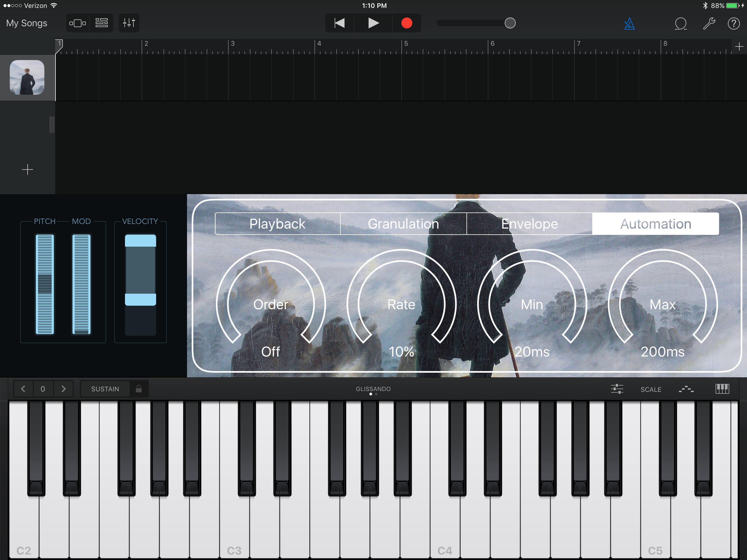Open keyboard track controls sliders icon
This screenshot has width=747, height=560.
(617, 389)
